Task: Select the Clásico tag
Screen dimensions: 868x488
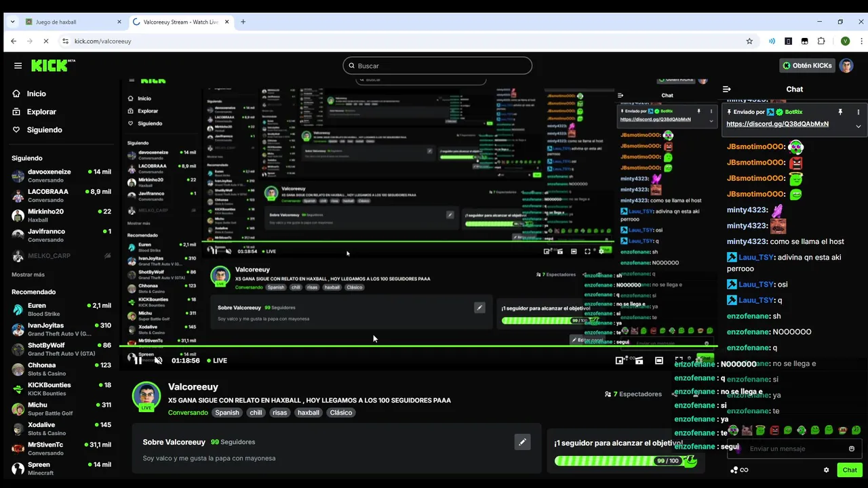Action: click(341, 412)
